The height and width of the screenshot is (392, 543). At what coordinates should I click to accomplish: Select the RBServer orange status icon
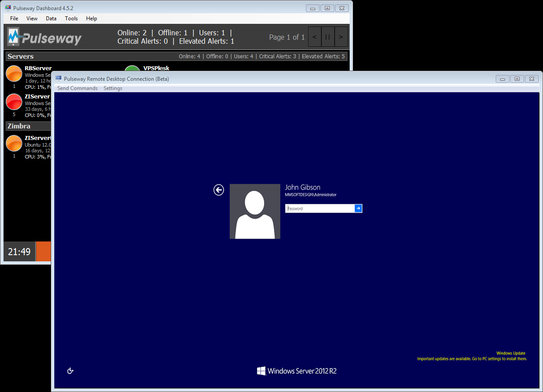tap(14, 74)
